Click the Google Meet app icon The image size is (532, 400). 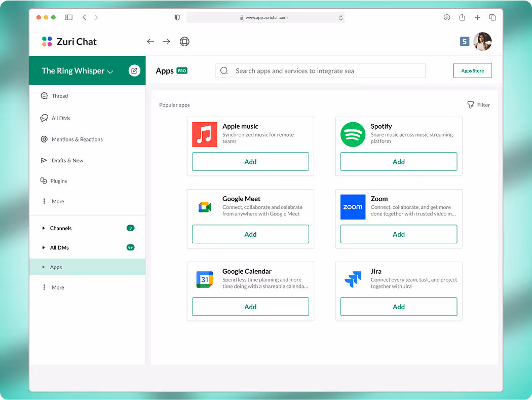205,207
